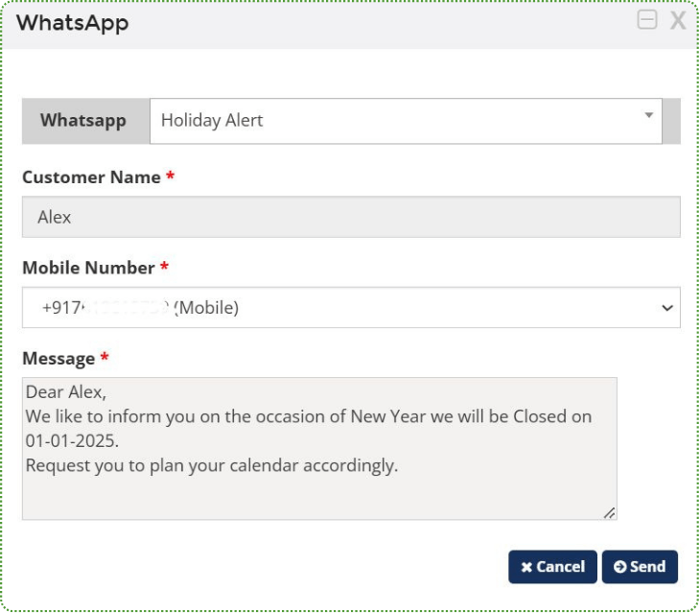
Task: Click the Customer Name label
Action: 91,177
